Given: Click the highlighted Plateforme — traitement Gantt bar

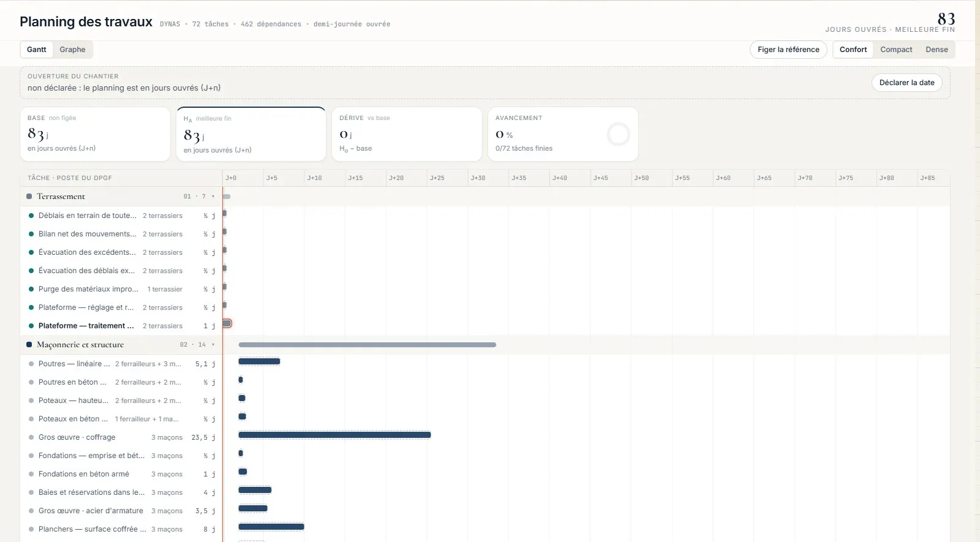Looking at the screenshot, I should (x=227, y=323).
